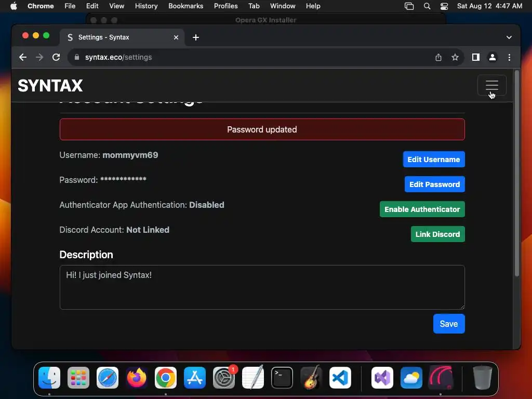Open App Store from the Dock
532x399 pixels.
(195, 378)
